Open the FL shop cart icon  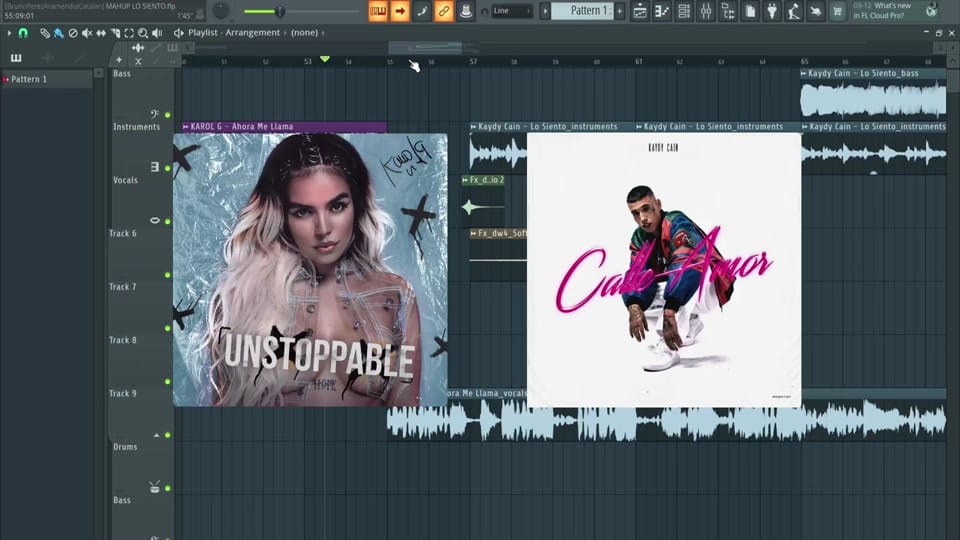click(837, 11)
